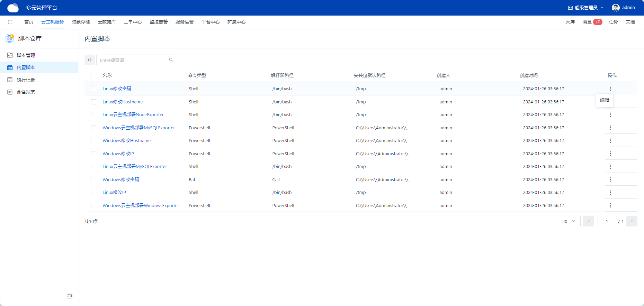The height and width of the screenshot is (306, 644).
Task: Open the Windows修改密码 script link
Action: 121,180
